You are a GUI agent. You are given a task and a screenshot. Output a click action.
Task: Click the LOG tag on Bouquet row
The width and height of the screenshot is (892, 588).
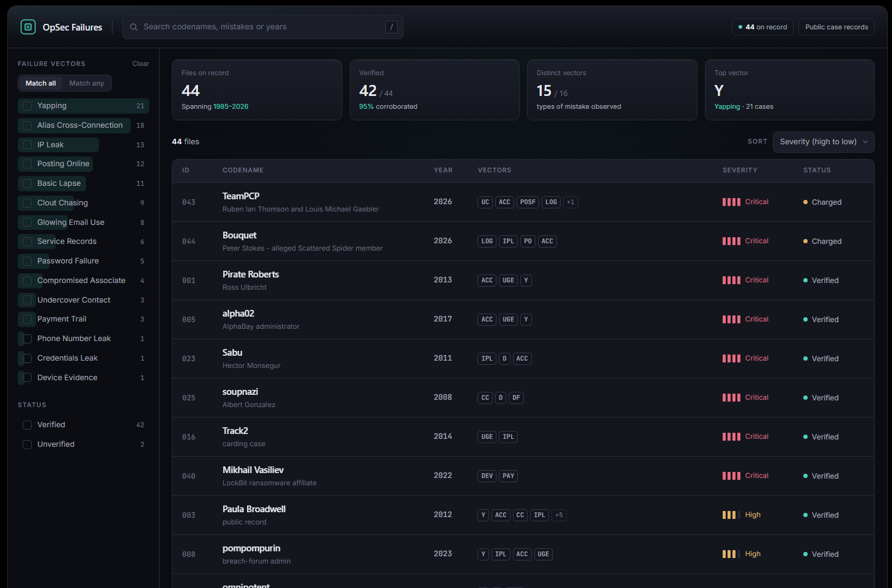[487, 241]
